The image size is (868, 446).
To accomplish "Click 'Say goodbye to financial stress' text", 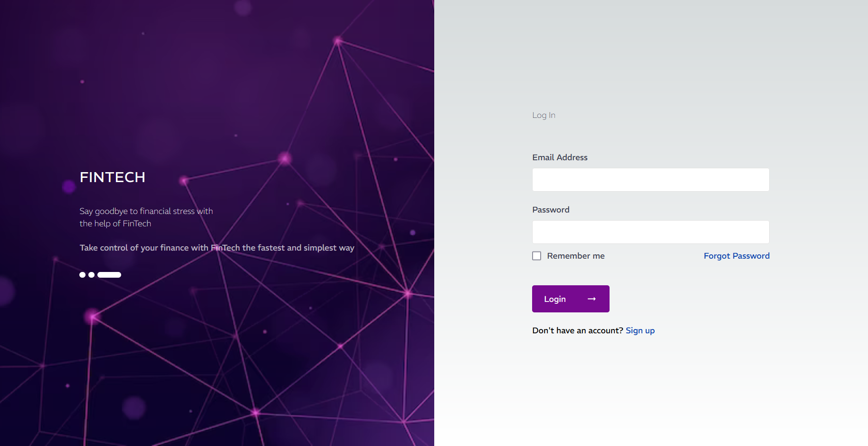I will [146, 217].
